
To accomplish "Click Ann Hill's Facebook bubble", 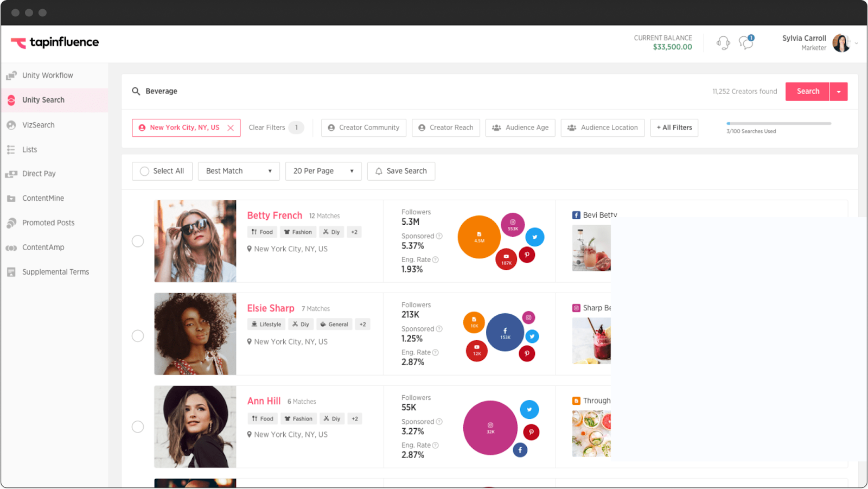I will point(520,450).
